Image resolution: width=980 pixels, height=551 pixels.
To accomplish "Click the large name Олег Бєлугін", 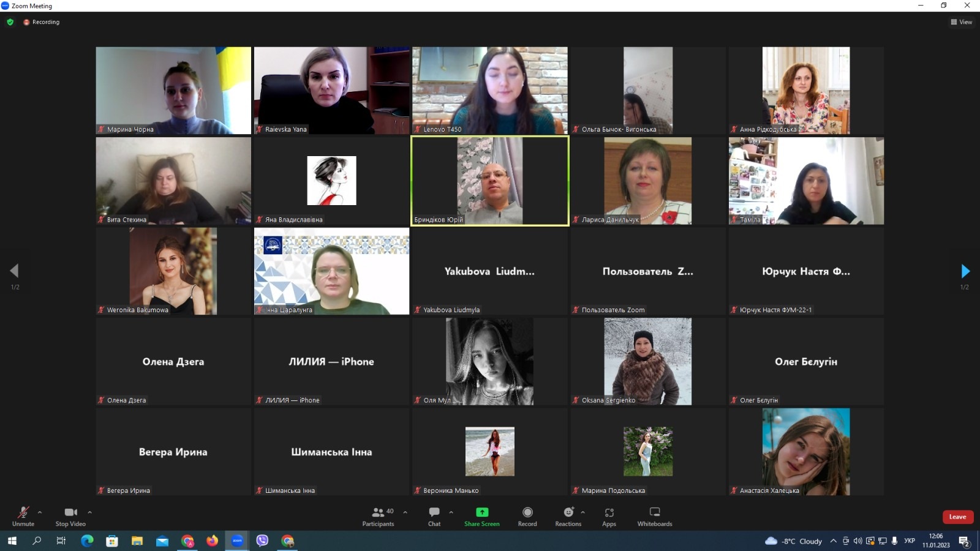I will (x=806, y=362).
